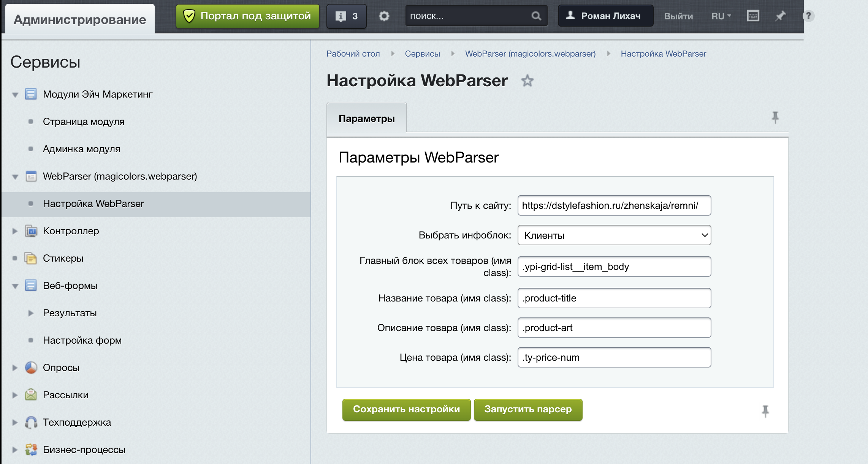Star the Настройка WebParser page as favorite
This screenshot has height=464, width=868.
tap(527, 81)
